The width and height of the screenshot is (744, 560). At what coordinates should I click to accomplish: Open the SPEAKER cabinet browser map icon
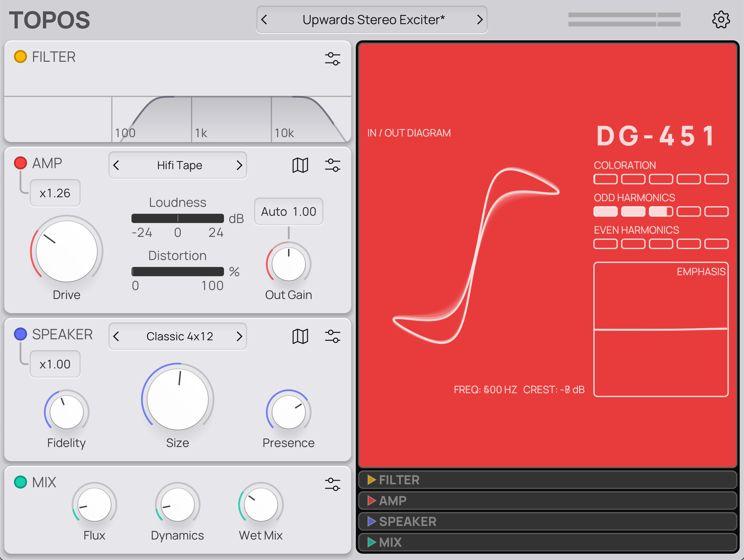(x=300, y=336)
